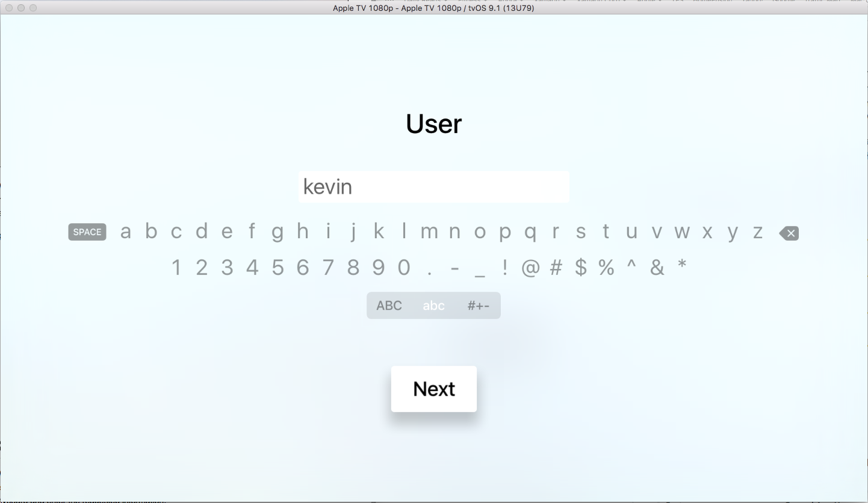The height and width of the screenshot is (503, 868).
Task: Select the lowercase abc keyboard mode
Action: (x=433, y=306)
